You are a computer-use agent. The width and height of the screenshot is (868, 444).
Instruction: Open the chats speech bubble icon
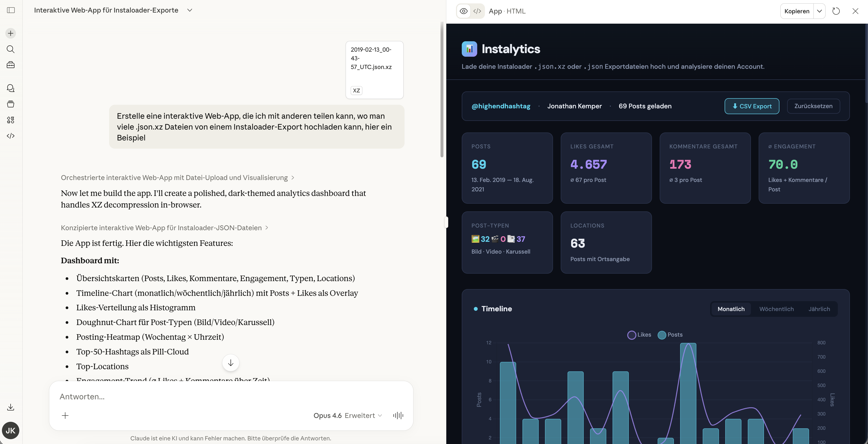pos(11,88)
